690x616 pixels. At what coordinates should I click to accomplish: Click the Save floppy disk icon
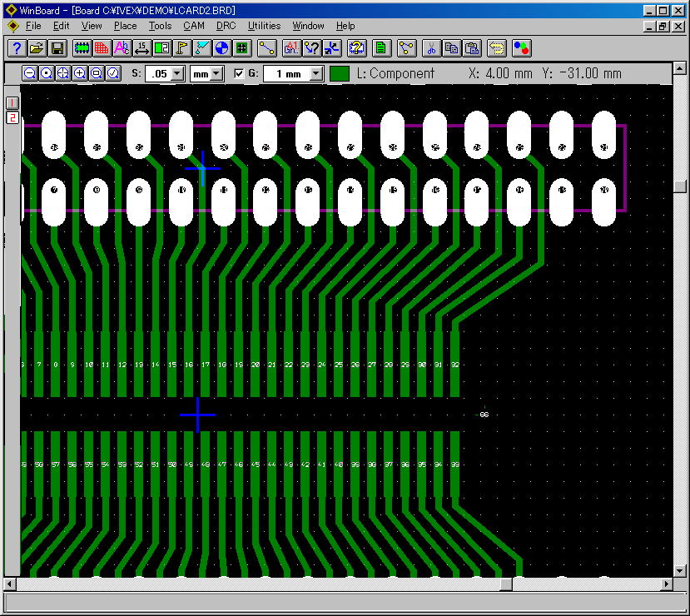[57, 48]
